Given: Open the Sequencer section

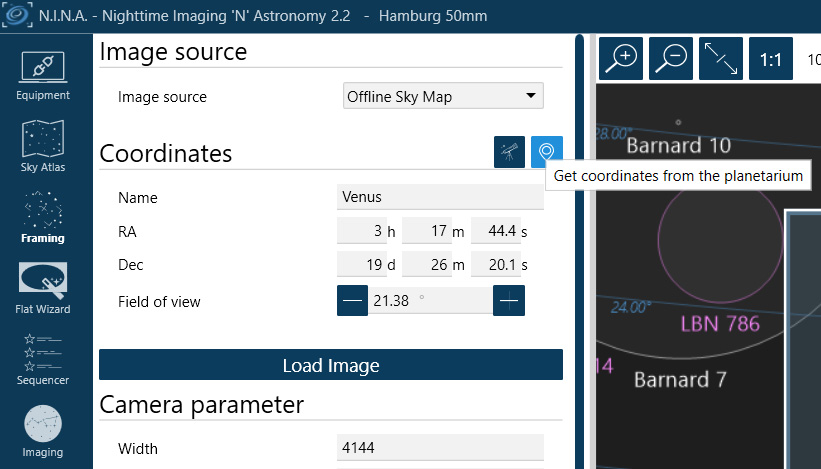Looking at the screenshot, I should pos(42,360).
